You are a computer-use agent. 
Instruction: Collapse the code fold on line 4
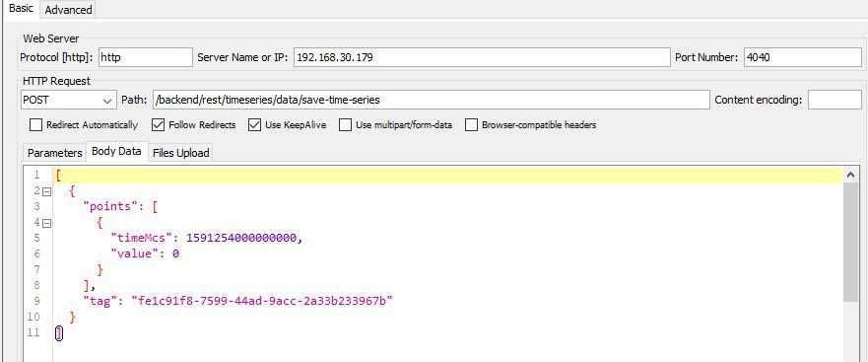[x=46, y=223]
